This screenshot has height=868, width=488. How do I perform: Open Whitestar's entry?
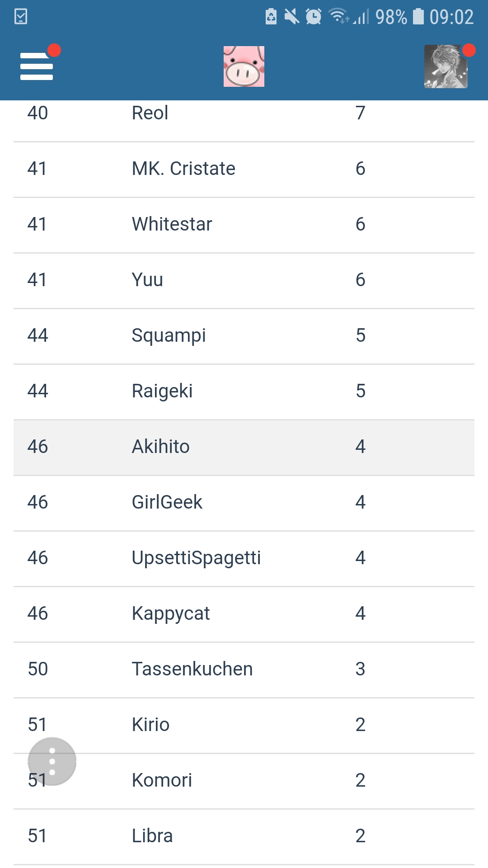click(x=244, y=225)
